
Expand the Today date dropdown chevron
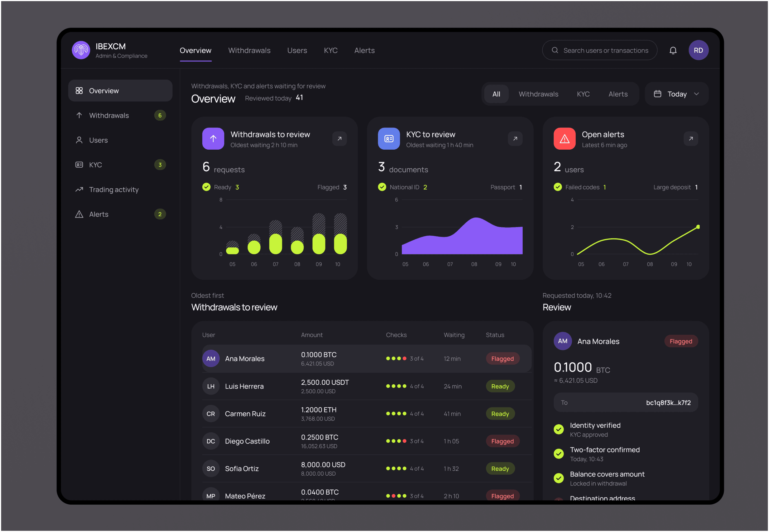696,94
